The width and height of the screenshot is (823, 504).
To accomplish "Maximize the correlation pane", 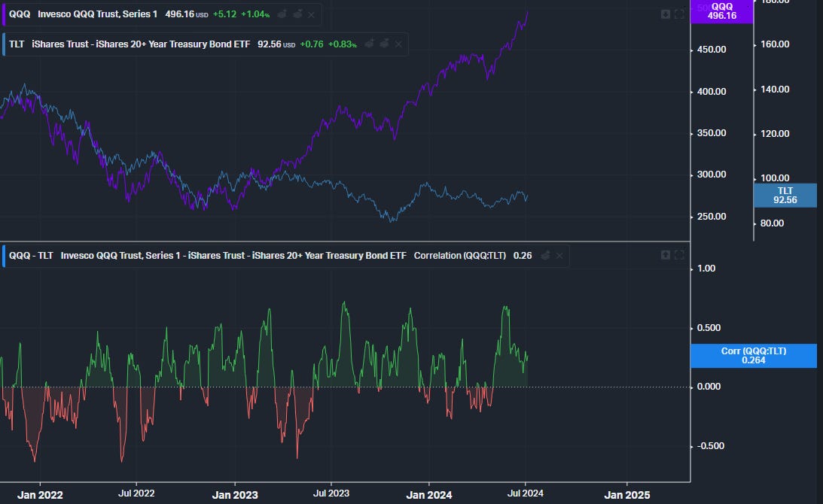I will (679, 255).
